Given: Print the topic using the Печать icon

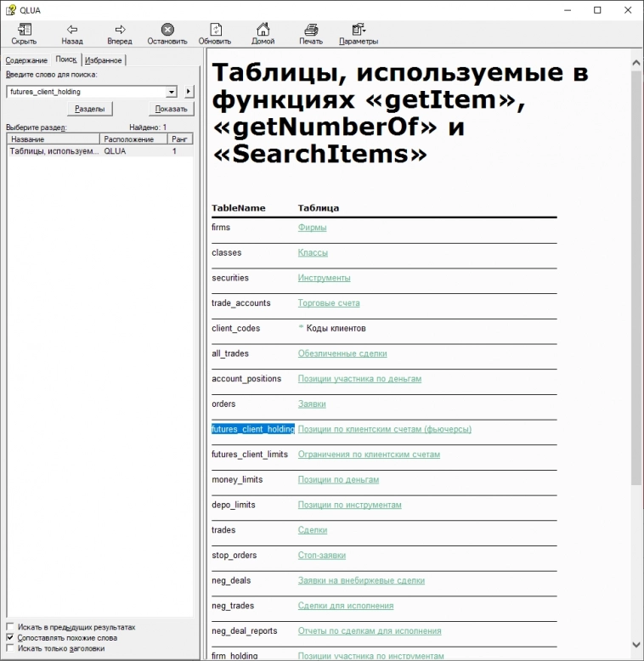Looking at the screenshot, I should click(311, 30).
